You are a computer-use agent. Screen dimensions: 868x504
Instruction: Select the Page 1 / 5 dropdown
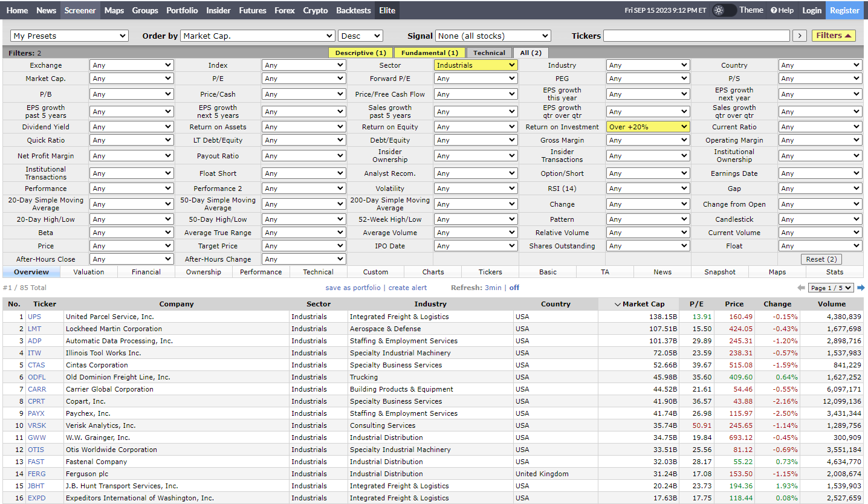coord(831,288)
